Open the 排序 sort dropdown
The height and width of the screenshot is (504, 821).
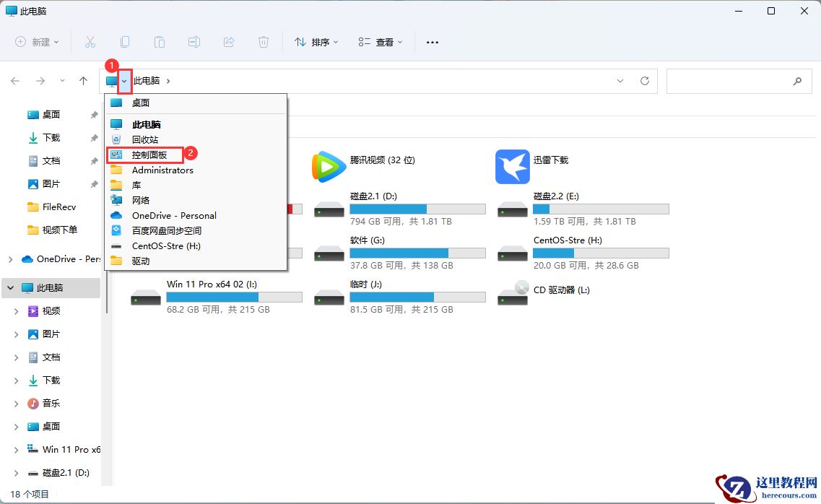click(x=316, y=42)
